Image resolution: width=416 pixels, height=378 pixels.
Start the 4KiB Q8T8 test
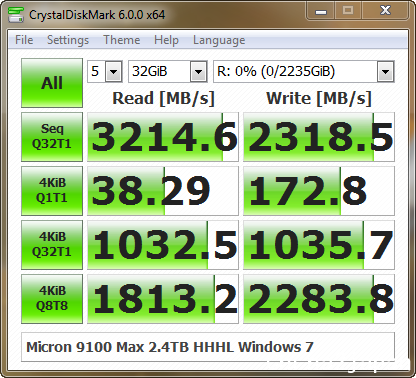point(52,299)
